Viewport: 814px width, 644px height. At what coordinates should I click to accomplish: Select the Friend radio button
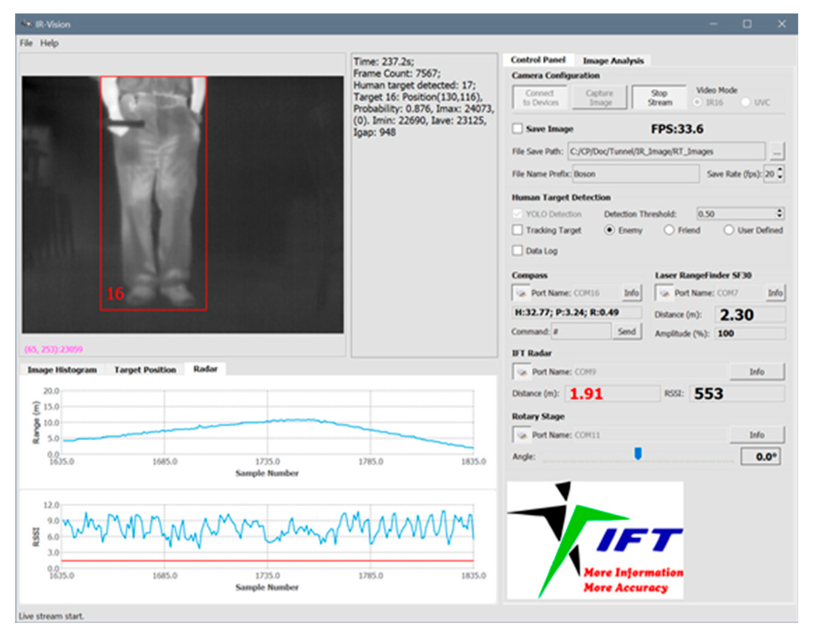pos(669,230)
